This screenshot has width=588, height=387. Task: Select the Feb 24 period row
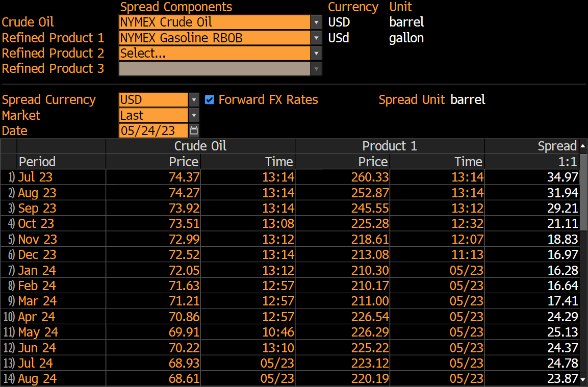point(290,286)
